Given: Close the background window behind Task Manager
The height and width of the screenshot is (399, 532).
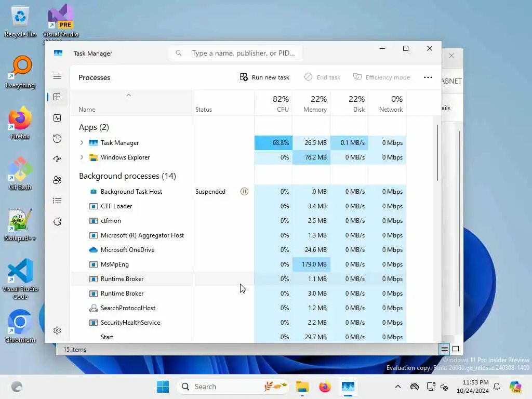Looking at the screenshot, I should [x=451, y=56].
